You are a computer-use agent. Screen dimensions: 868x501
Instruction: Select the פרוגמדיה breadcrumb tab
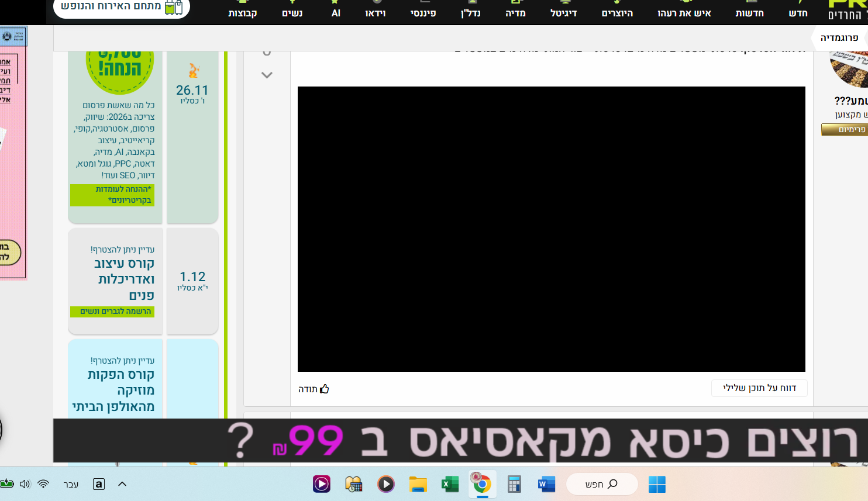[x=839, y=37]
